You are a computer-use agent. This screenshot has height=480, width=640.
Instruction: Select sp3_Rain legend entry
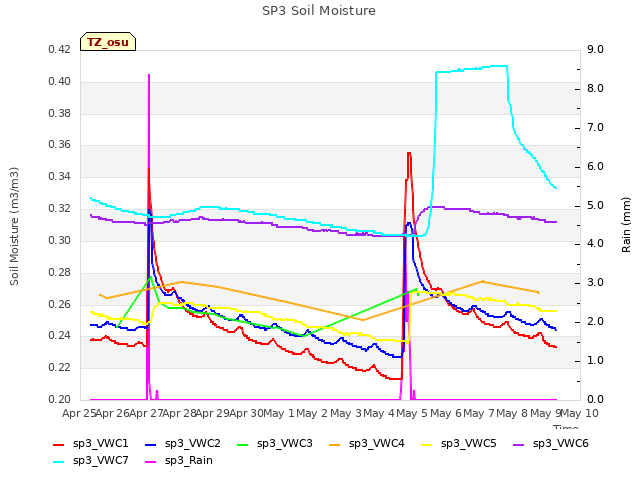179,461
